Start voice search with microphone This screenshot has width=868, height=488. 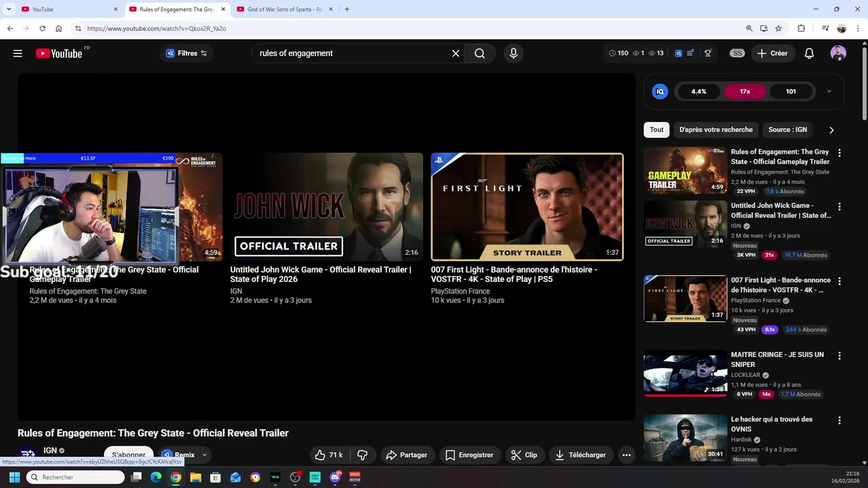513,54
